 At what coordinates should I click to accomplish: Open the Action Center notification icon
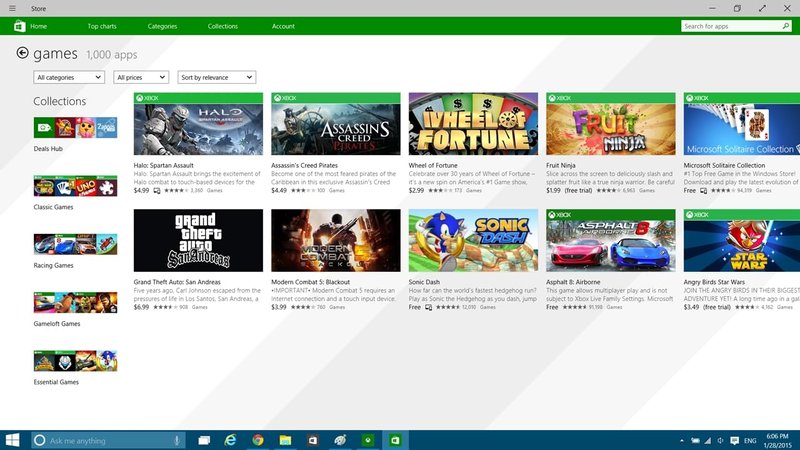click(734, 440)
